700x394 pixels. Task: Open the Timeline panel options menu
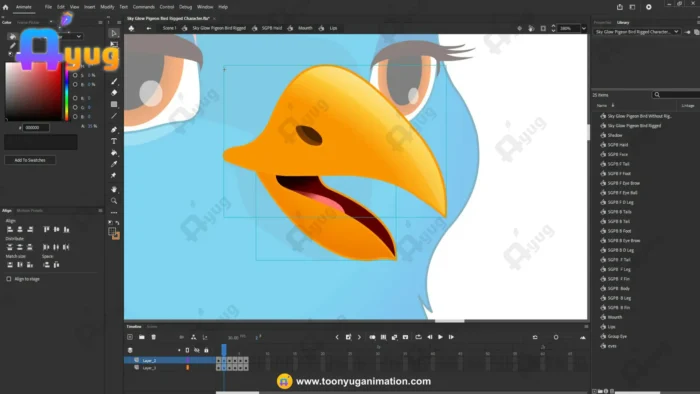[x=586, y=327]
